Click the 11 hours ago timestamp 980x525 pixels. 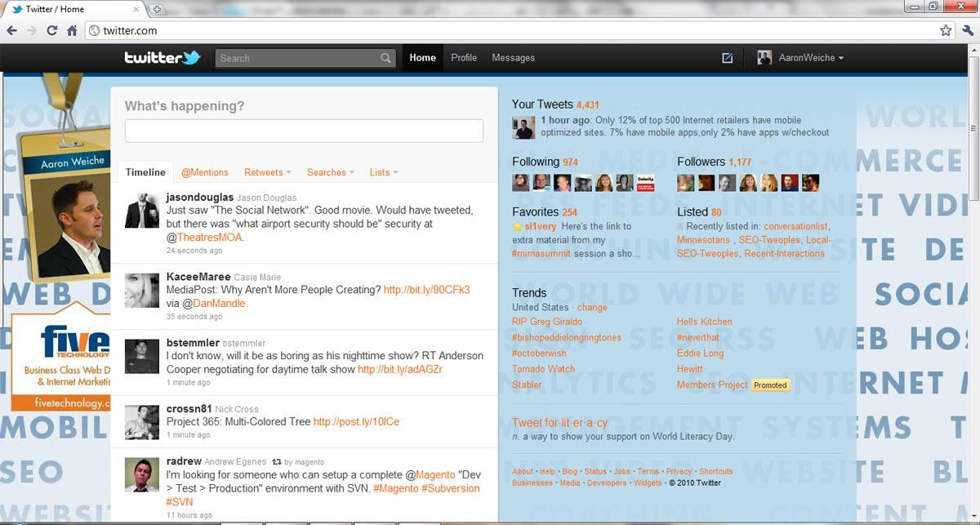(x=189, y=516)
